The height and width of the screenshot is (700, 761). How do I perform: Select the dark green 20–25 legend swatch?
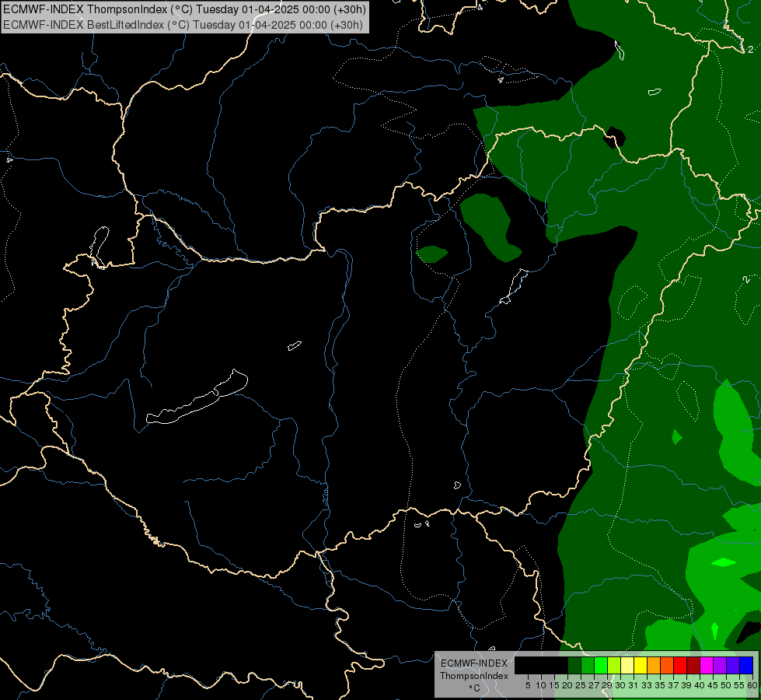click(574, 665)
